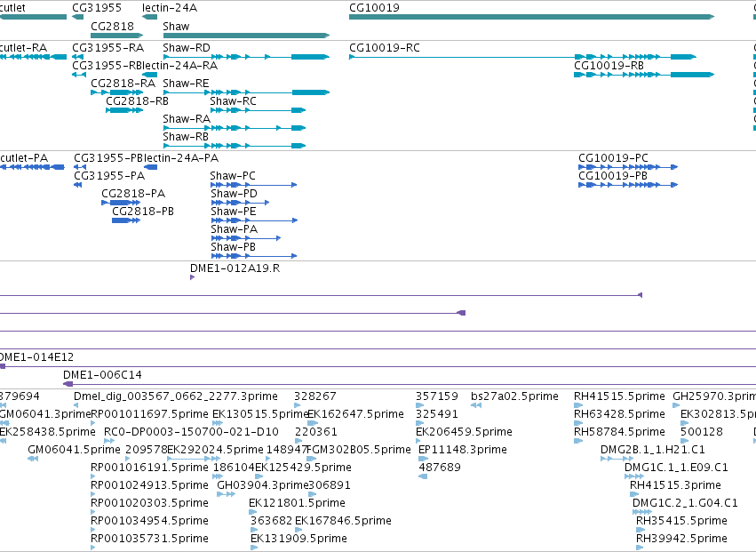Click the DME1-014E12 label

click(x=36, y=357)
